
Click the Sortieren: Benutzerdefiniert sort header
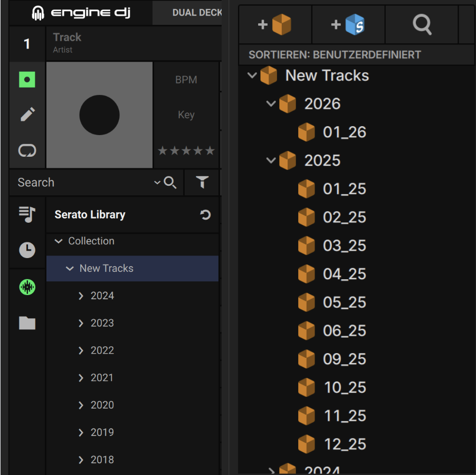point(335,55)
